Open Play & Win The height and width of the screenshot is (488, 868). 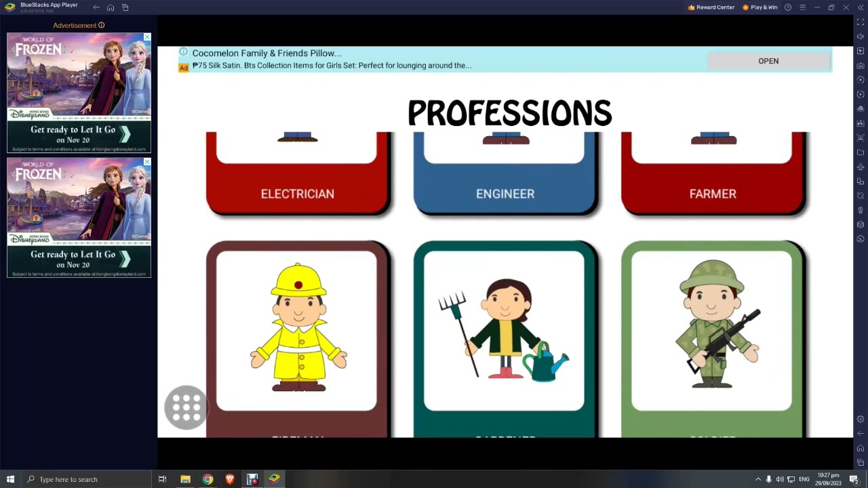759,7
